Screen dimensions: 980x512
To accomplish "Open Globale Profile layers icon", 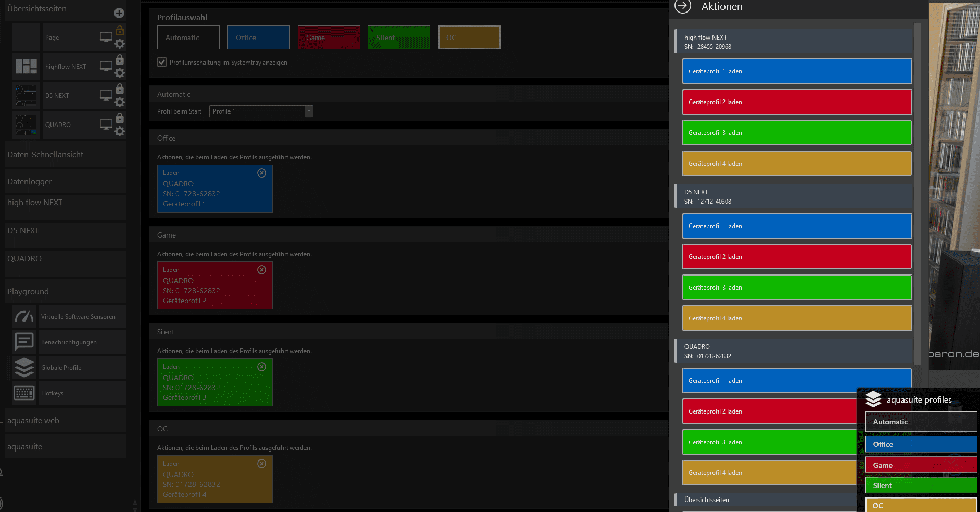I will click(x=24, y=368).
